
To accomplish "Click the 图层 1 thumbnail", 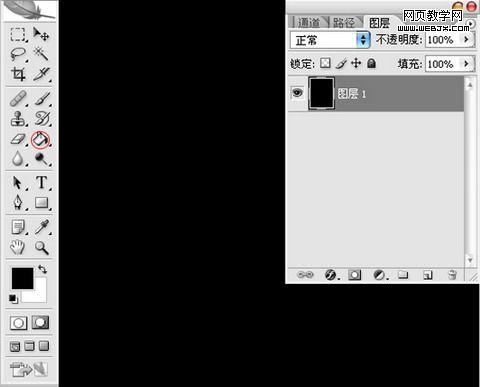I will pyautogui.click(x=321, y=93).
